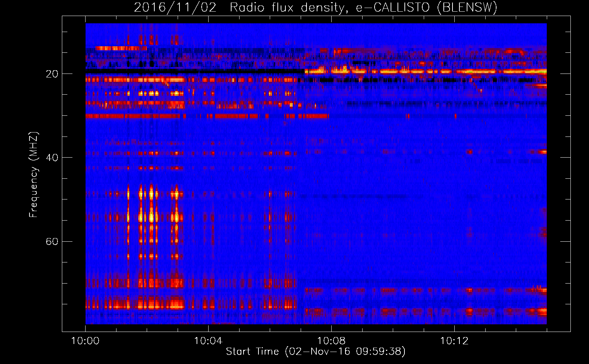Click the 10:00 time tick label

tap(85, 341)
